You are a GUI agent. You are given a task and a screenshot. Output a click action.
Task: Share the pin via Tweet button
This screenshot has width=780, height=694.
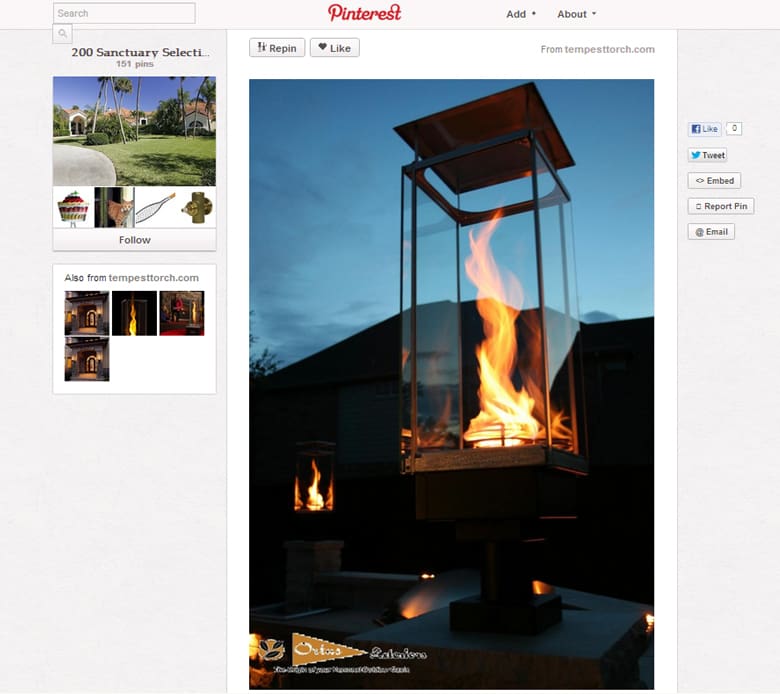pos(707,155)
